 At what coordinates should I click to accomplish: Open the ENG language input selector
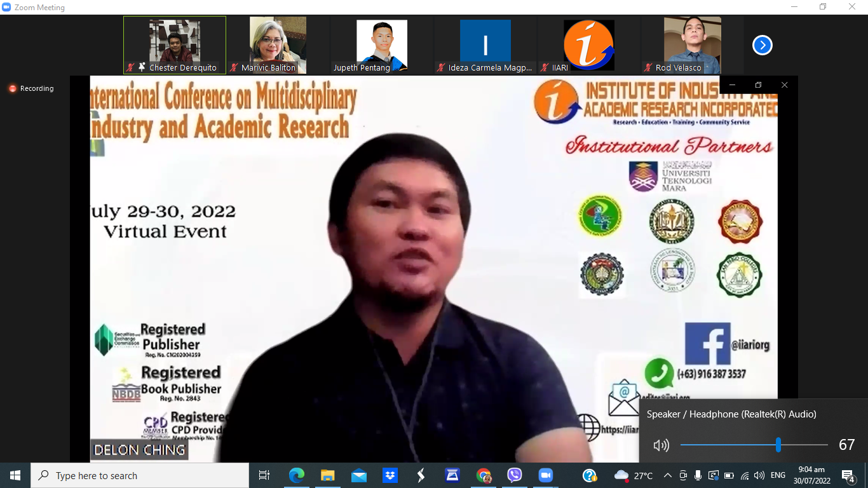click(778, 475)
